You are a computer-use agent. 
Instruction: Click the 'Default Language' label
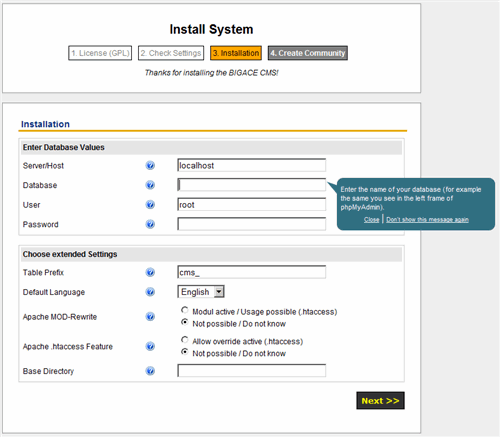click(54, 292)
